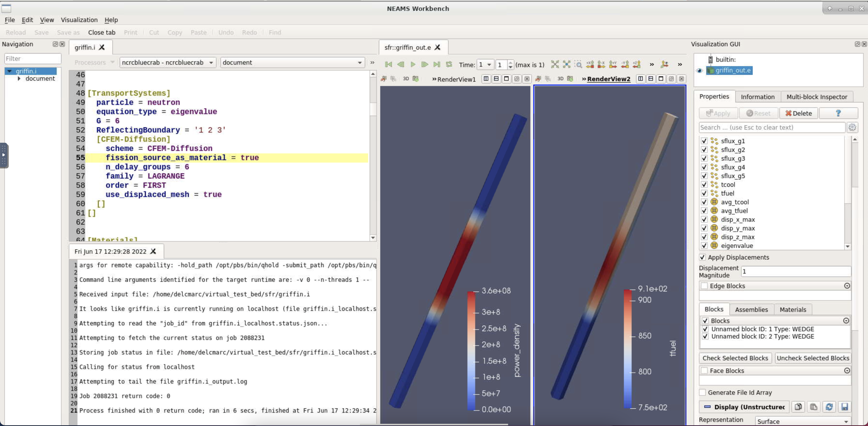Open advanced properties gear icon
The width and height of the screenshot is (868, 426).
[852, 127]
